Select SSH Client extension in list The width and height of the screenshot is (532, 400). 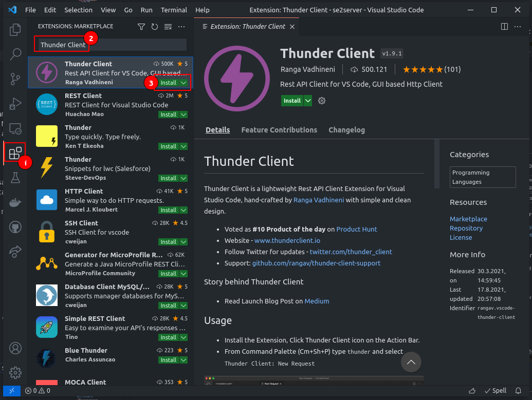[x=111, y=232]
